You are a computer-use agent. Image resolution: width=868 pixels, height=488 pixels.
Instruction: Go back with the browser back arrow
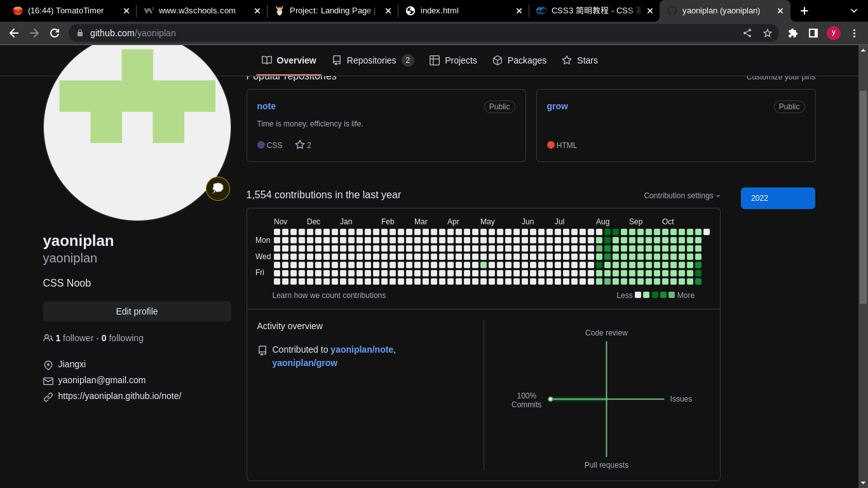pyautogui.click(x=13, y=33)
